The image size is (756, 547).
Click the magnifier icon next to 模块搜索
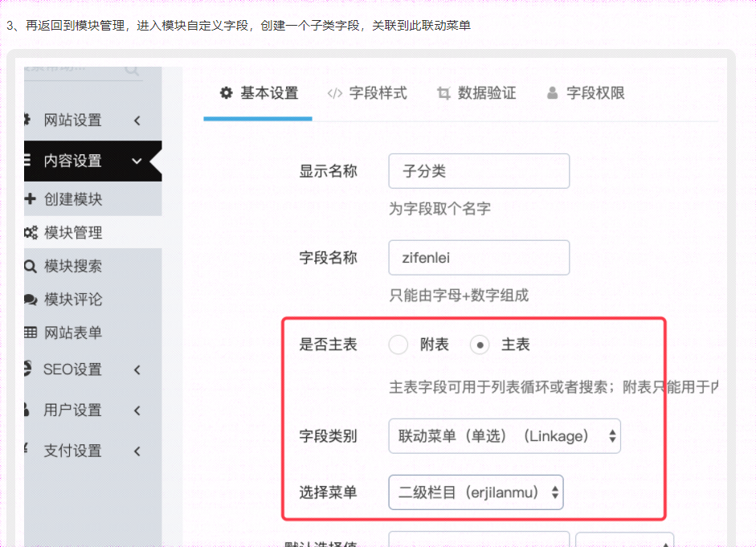pyautogui.click(x=30, y=266)
